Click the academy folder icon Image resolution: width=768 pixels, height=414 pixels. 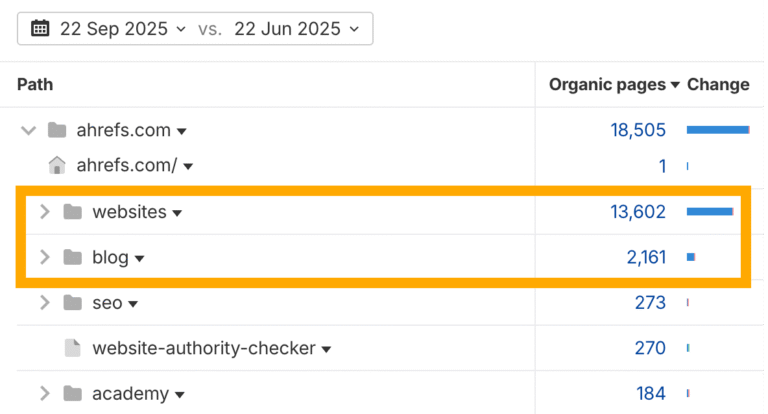[72, 394]
